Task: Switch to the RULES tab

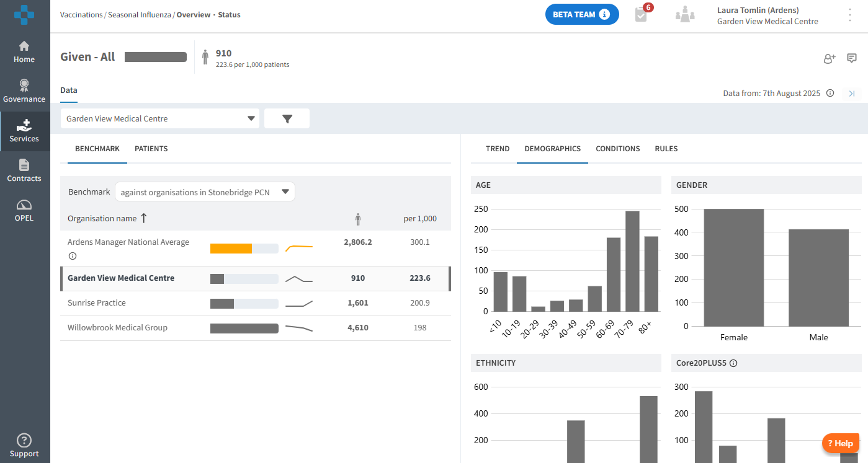Action: tap(666, 149)
